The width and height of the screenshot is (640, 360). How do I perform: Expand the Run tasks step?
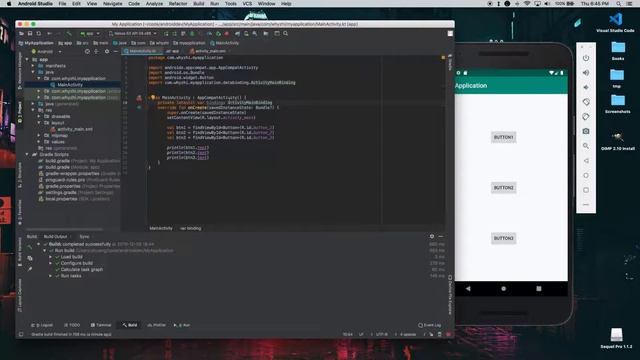click(x=50, y=276)
